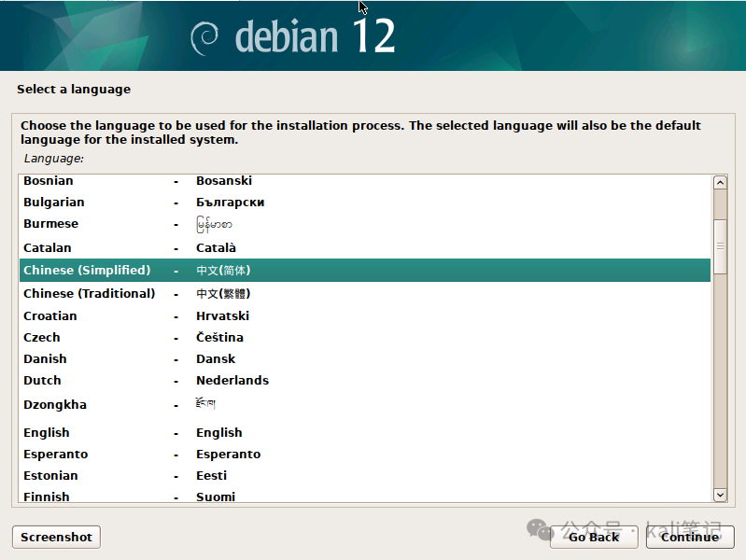The image size is (746, 560).
Task: Click native name Nederlands
Action: tap(232, 380)
